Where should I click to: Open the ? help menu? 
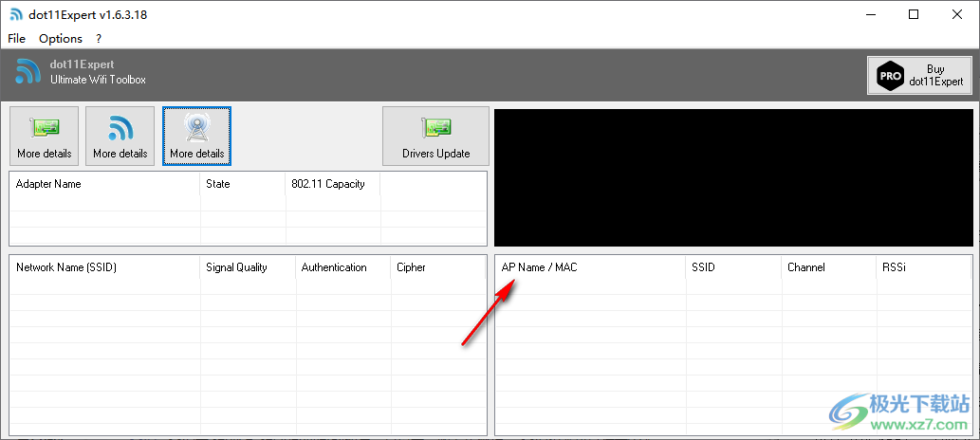(x=99, y=38)
